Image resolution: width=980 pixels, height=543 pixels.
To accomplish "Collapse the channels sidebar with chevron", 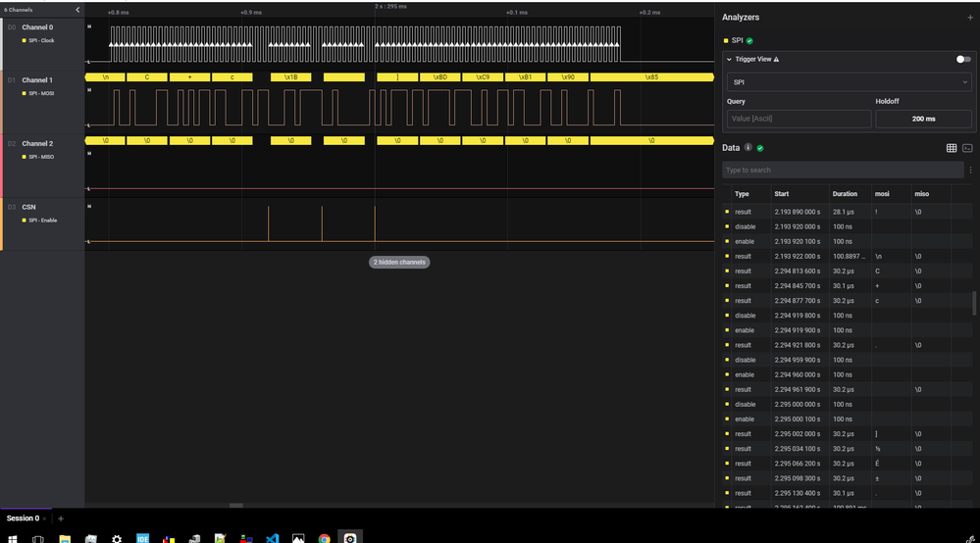I will pos(77,10).
